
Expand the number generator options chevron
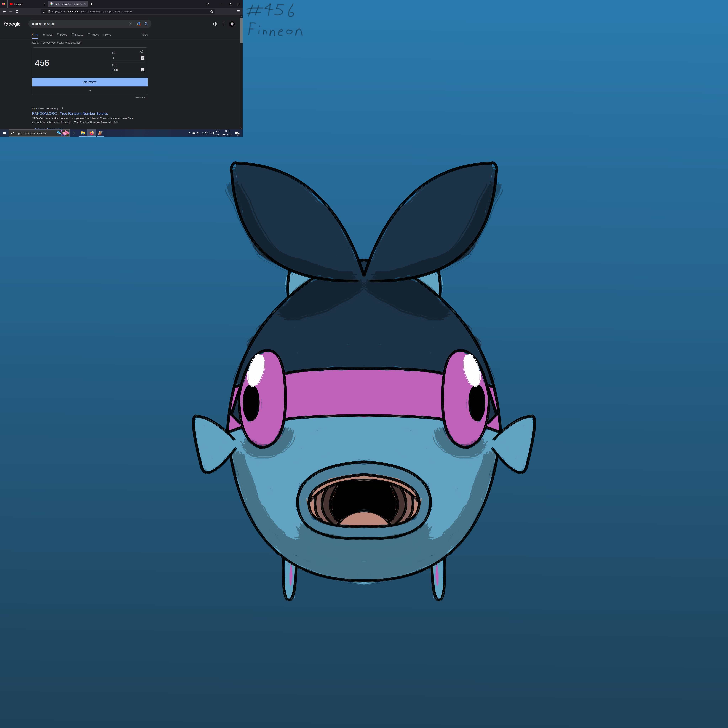pos(90,90)
